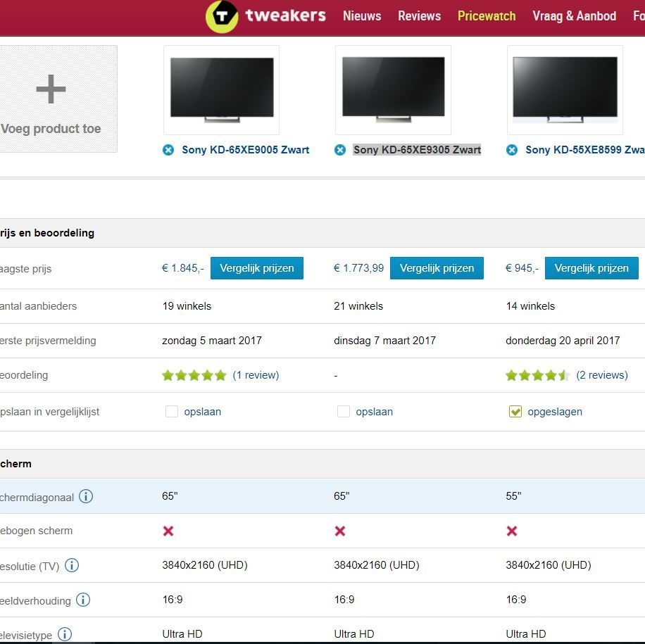
Task: Click star rating of Sony KD-65XE9005
Action: click(x=194, y=375)
